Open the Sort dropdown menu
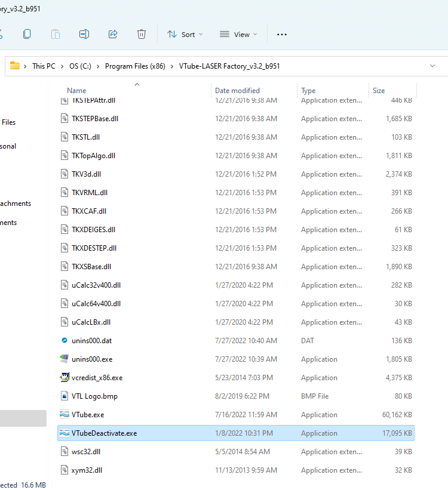Screen dimensions: 448x490 pyautogui.click(x=185, y=34)
